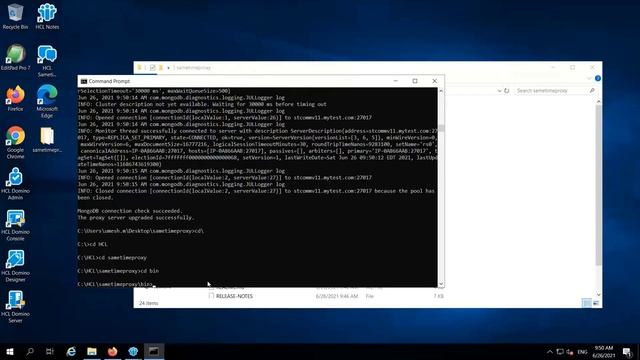
Task: Click the Command Prompt scroll down arrow
Action: click(441, 284)
